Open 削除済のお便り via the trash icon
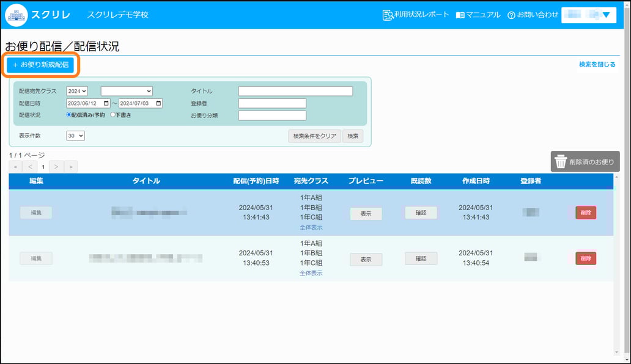The height and width of the screenshot is (364, 631). (x=561, y=161)
